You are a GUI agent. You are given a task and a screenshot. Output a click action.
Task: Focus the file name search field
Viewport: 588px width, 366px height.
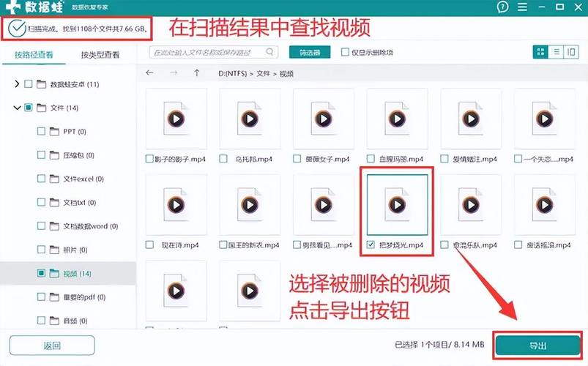click(214, 52)
